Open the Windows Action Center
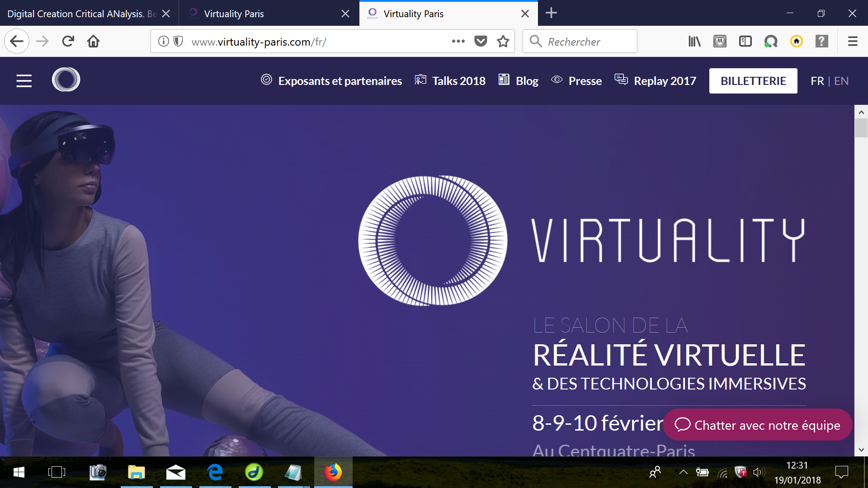 click(x=842, y=472)
